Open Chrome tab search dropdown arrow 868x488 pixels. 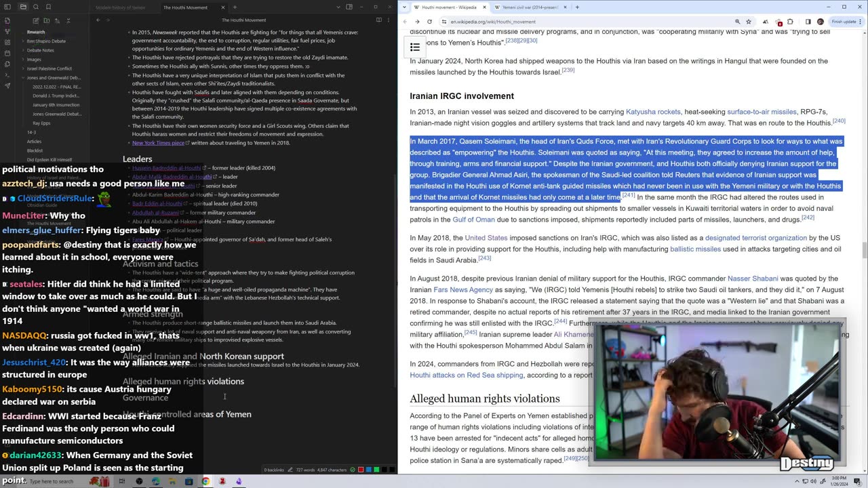tap(405, 7)
